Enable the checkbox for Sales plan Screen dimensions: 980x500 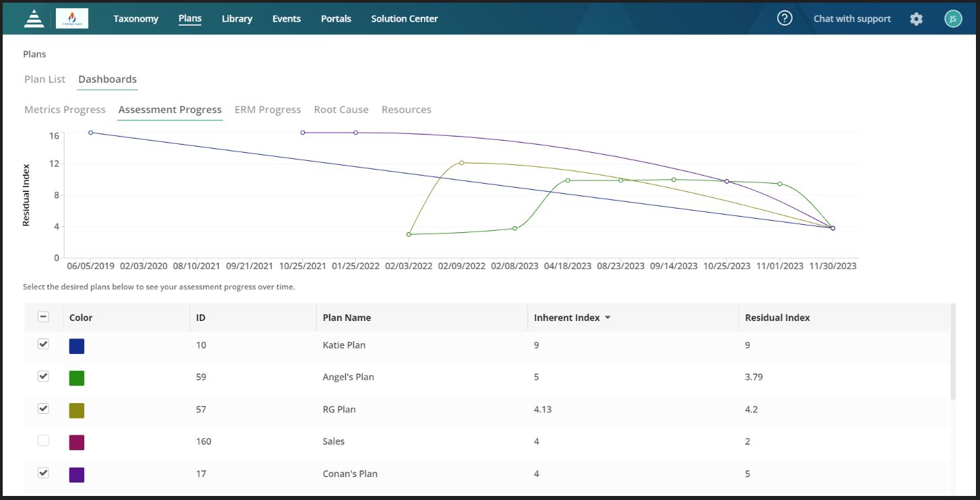[x=43, y=440]
